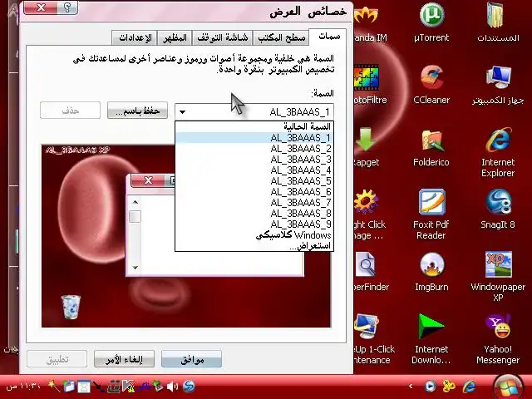Close the خصائص العرض display properties dialog
This screenshot has width=532, height=399.
point(41,7)
